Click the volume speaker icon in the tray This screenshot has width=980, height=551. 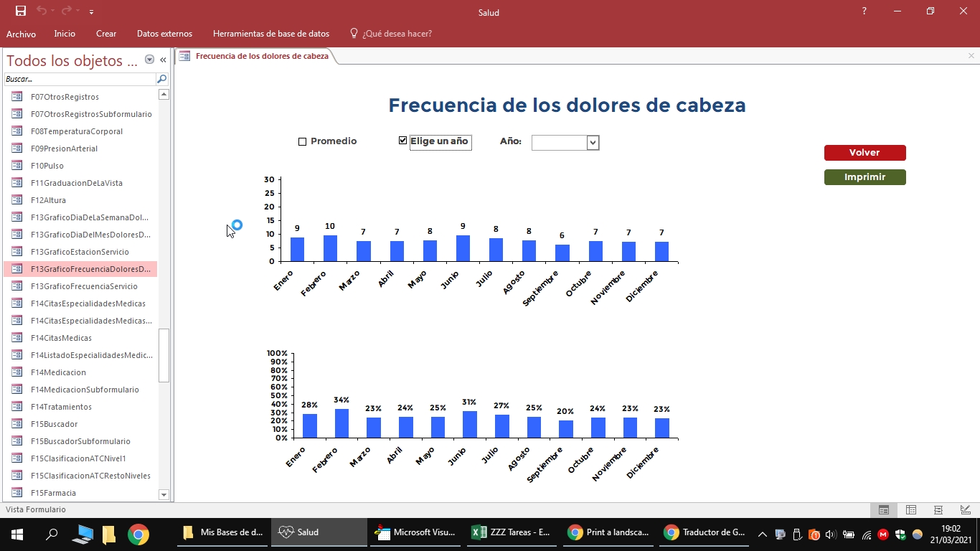[831, 534]
